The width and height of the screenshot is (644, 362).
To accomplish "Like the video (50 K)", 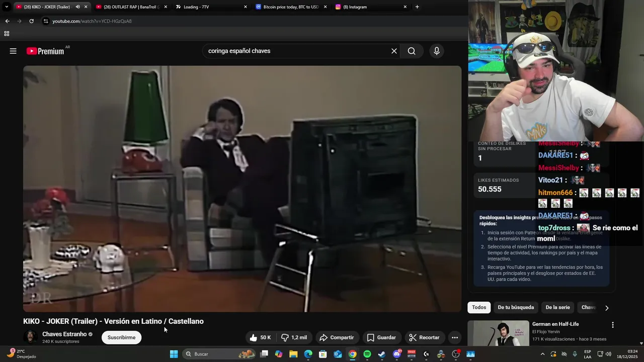I will (261, 337).
